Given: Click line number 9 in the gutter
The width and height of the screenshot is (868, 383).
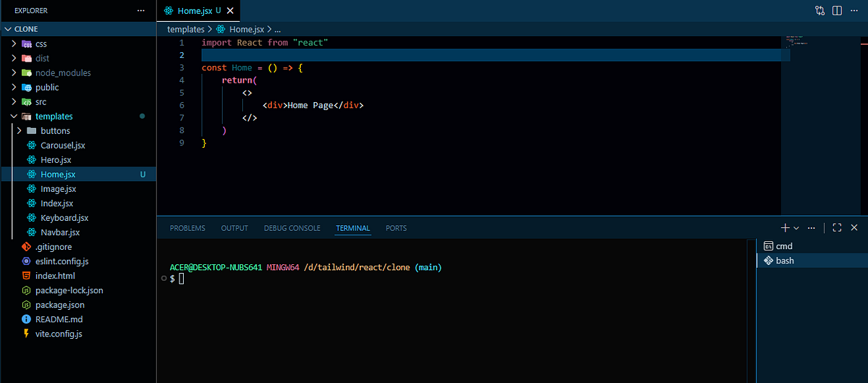Looking at the screenshot, I should (182, 143).
